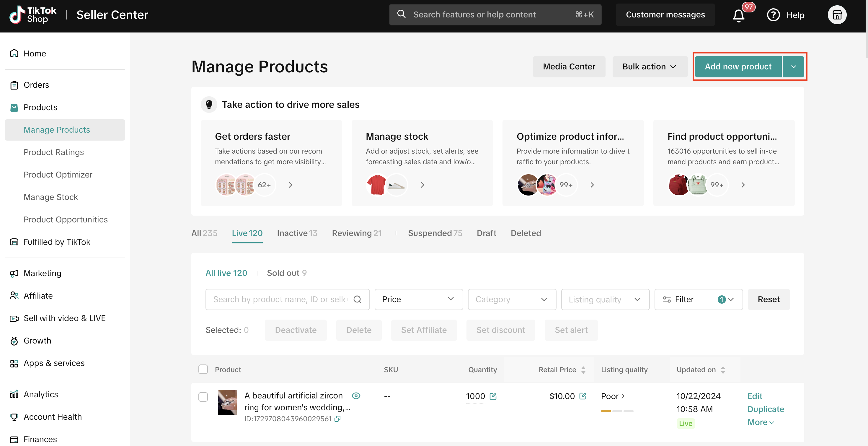Screen dimensions: 868x446
Task: Toggle product visibility eye icon
Action: coord(356,396)
